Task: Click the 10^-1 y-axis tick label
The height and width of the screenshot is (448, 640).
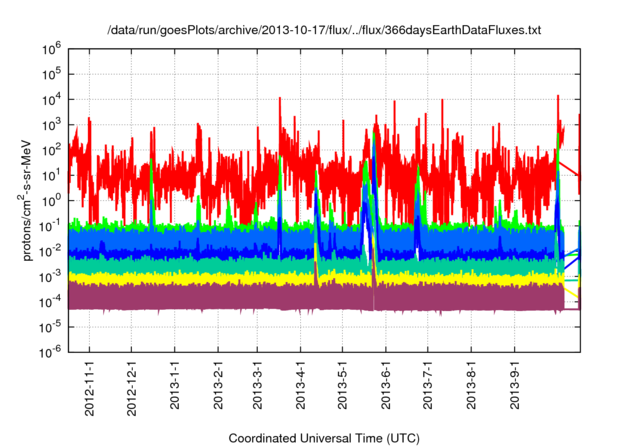Action: 51,226
